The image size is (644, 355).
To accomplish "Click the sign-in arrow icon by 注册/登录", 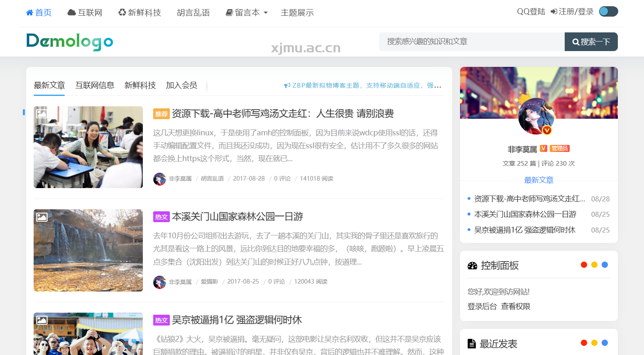I will coord(553,12).
